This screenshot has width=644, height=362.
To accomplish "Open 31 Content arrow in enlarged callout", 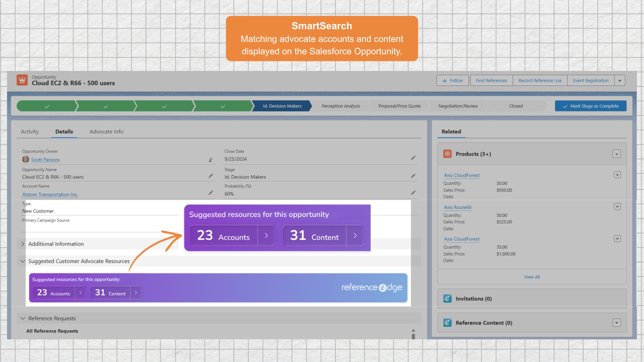I will pyautogui.click(x=355, y=236).
